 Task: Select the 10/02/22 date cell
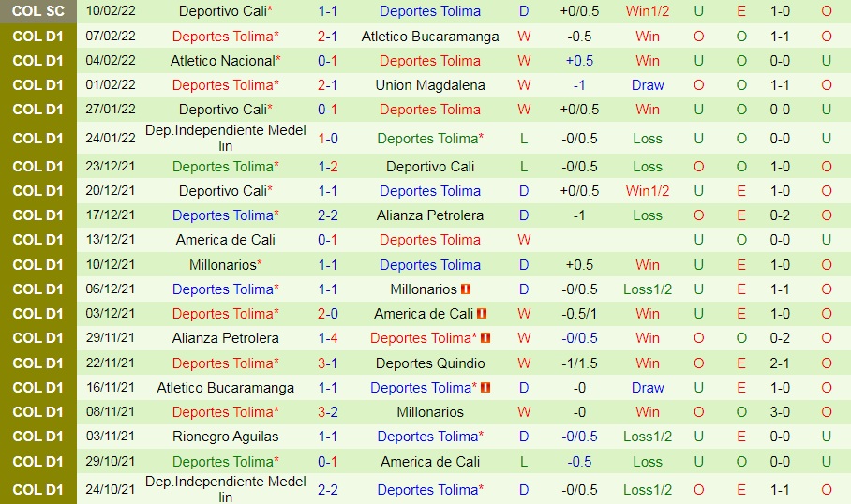pyautogui.click(x=111, y=11)
